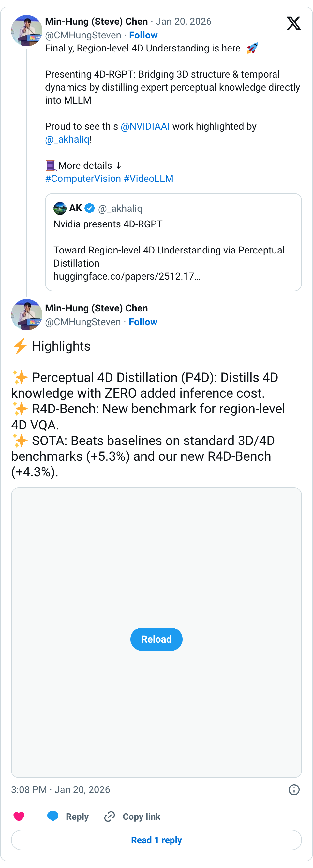Viewport: 313px width, 868px height.
Task: Open the second tweet's profile avatar
Action: pos(27,314)
